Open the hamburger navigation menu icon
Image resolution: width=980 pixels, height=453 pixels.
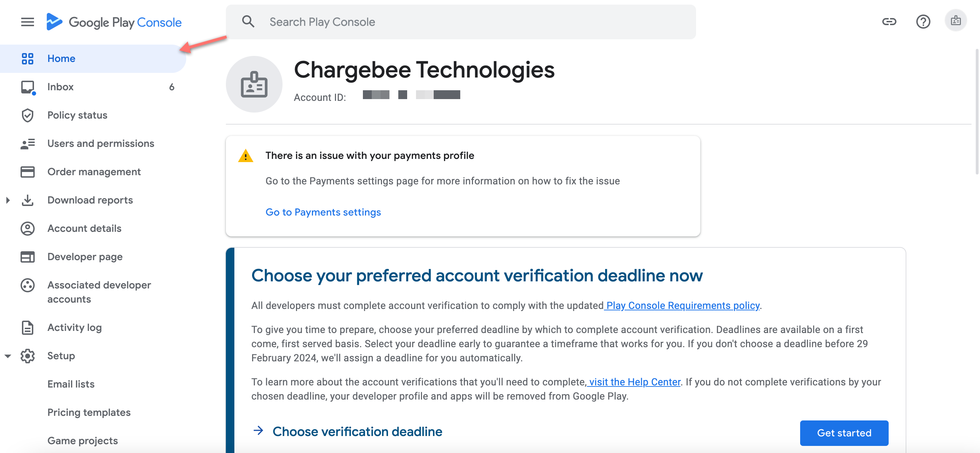(x=27, y=22)
